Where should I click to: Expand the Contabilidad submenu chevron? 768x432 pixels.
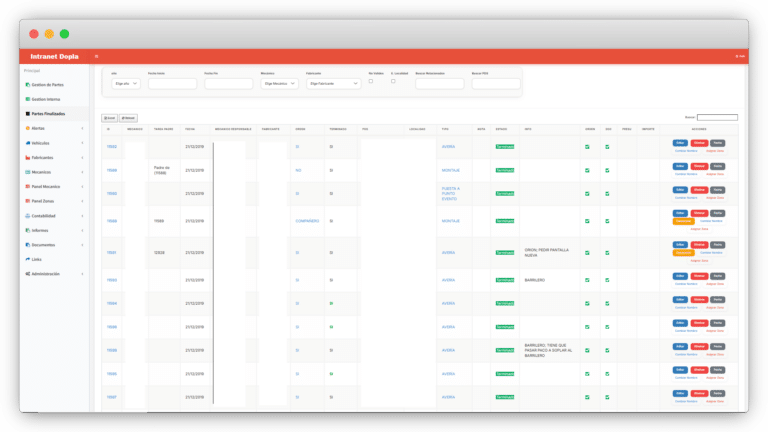pos(82,216)
